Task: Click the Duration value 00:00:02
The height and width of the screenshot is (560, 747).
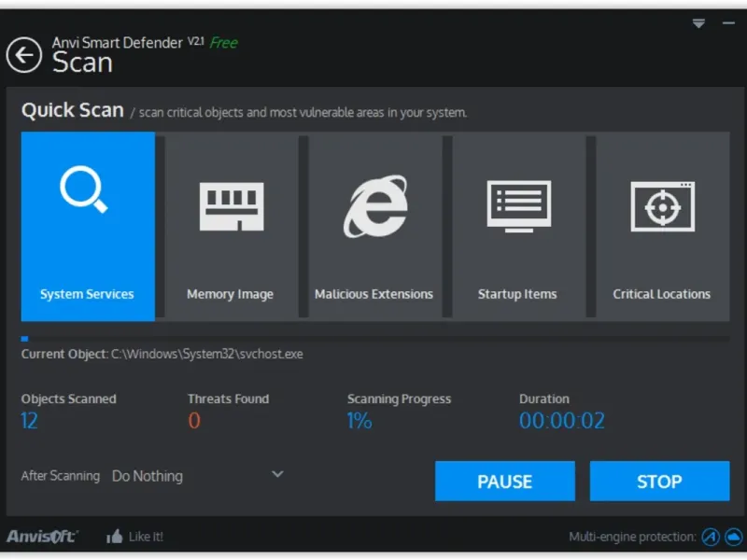Action: tap(562, 421)
